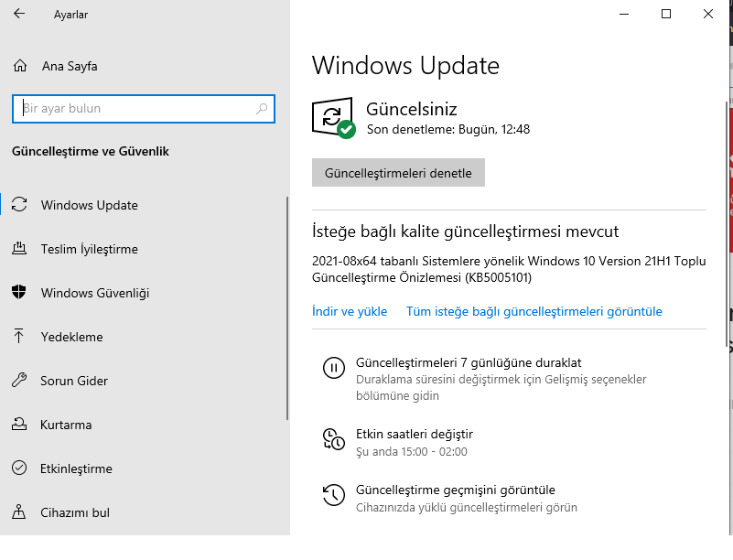
Task: Click the update history icon
Action: tap(334, 496)
